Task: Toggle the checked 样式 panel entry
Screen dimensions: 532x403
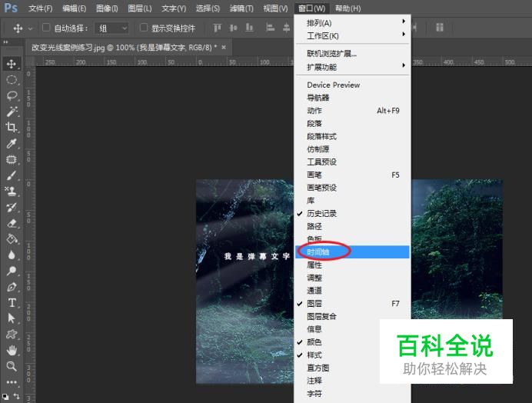Action: click(352, 355)
